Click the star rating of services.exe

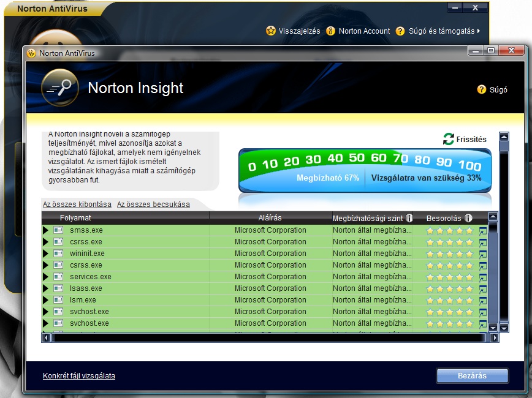[x=449, y=277]
